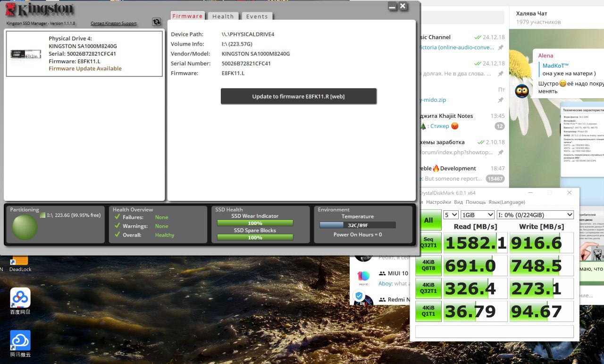The height and width of the screenshot is (364, 604).
Task: Open the Contact Kingston Support link
Action: pos(113,23)
